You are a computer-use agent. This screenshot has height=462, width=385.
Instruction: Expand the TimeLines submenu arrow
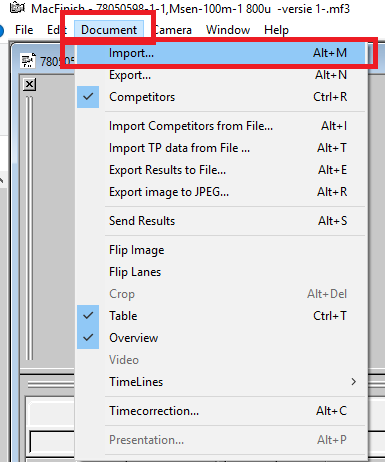[354, 382]
